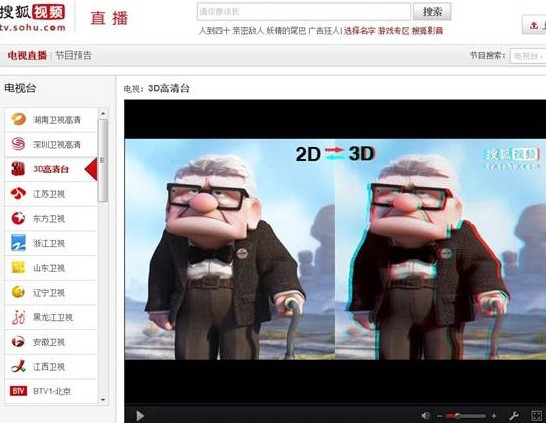Image resolution: width=546 pixels, height=423 pixels.
Task: Open hot search link 广告狂人
Action: point(324,31)
